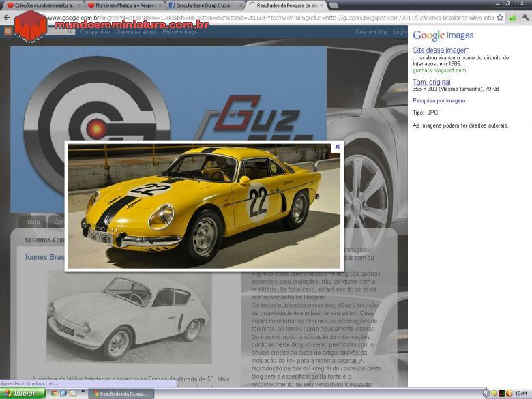Viewport: 532px width, 399px height.
Task: Open the Chrome wrench settings menu
Action: 524,18
